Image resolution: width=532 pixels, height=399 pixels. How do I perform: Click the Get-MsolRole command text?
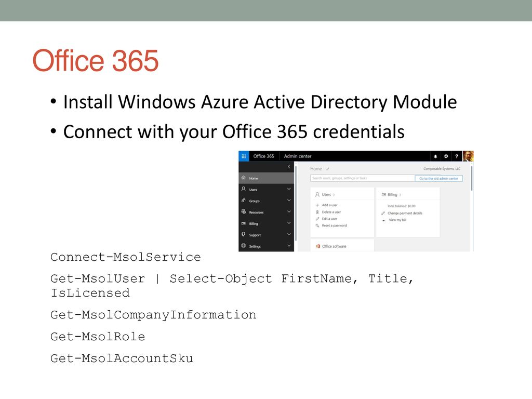[98, 337]
